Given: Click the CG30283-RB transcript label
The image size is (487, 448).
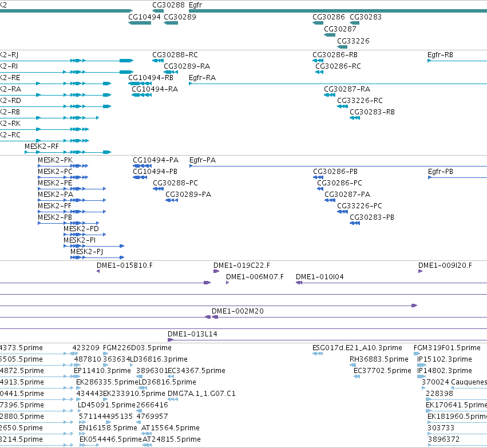Looking at the screenshot, I should coord(373,112).
